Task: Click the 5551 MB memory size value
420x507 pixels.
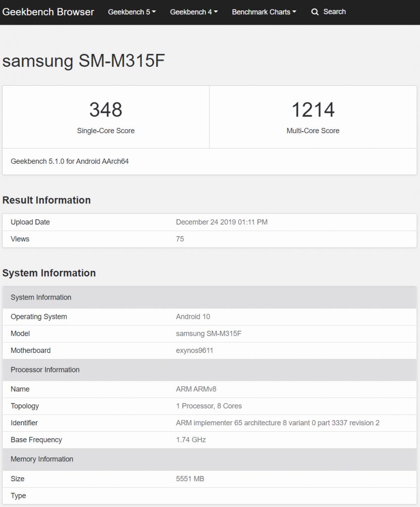Action: click(190, 479)
